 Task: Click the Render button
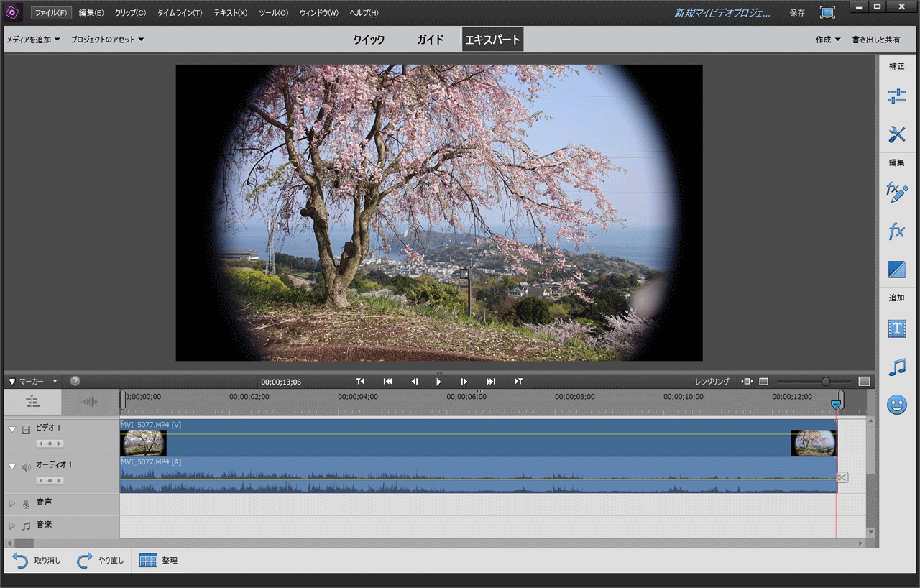tap(712, 382)
